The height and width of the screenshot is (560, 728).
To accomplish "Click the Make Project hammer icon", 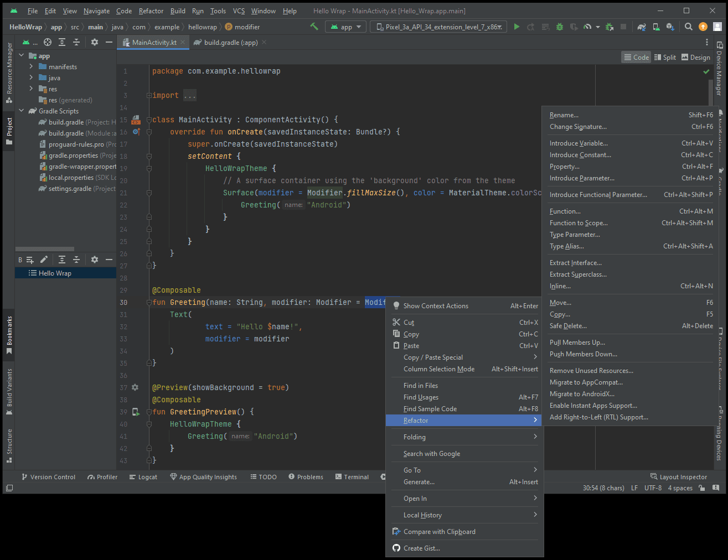I will pos(314,27).
